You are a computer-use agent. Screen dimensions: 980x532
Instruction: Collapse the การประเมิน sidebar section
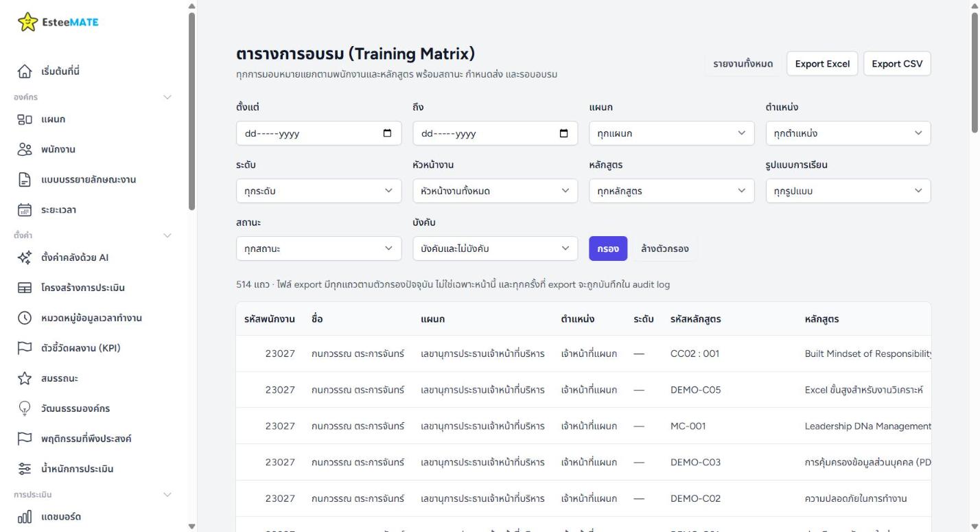tap(167, 494)
